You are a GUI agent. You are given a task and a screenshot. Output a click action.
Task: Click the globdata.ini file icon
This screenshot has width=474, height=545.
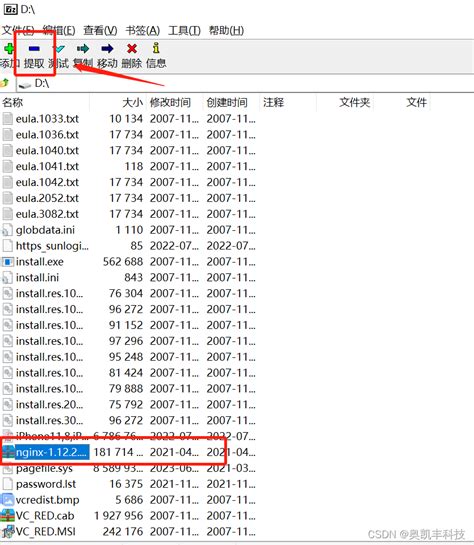click(x=7, y=230)
